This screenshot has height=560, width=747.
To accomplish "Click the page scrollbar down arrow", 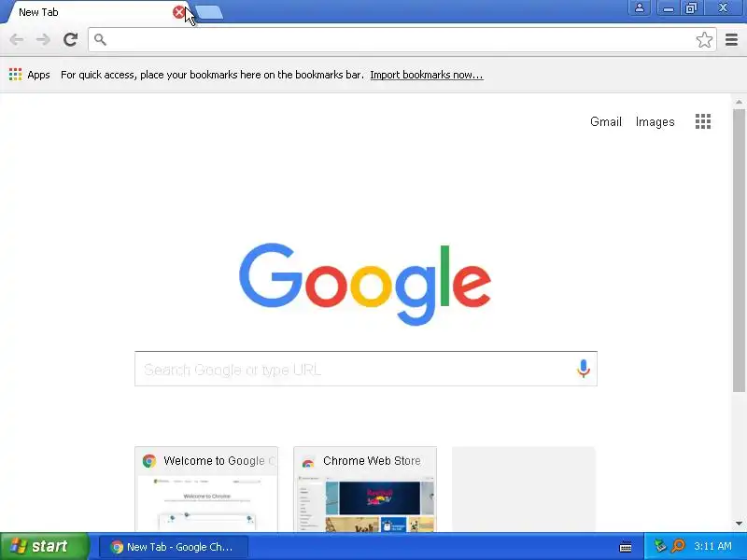I will coord(739,524).
